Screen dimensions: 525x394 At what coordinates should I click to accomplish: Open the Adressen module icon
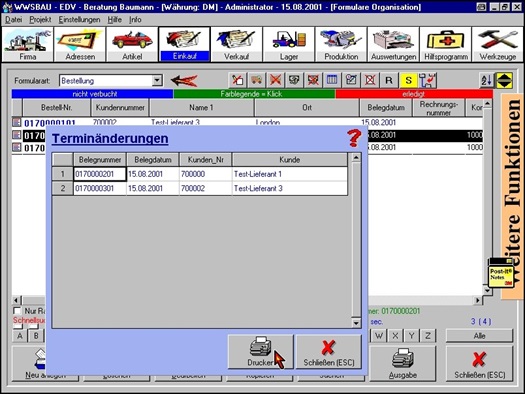pyautogui.click(x=80, y=45)
